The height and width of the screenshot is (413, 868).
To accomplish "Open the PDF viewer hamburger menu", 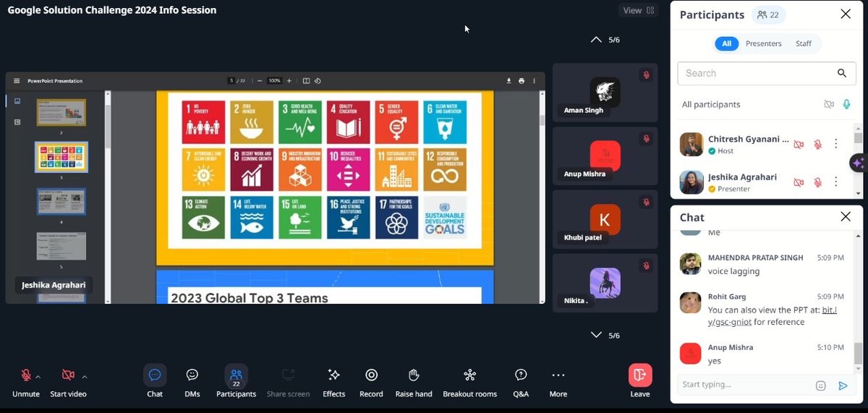I will coord(17,81).
